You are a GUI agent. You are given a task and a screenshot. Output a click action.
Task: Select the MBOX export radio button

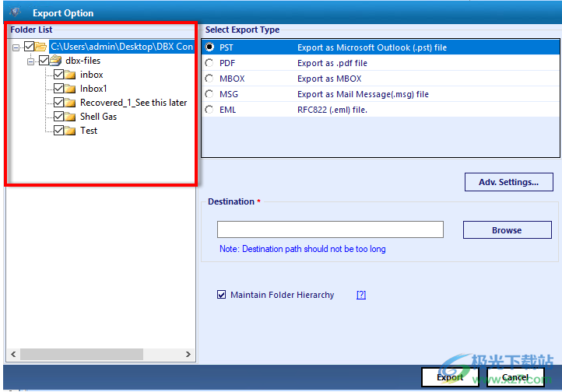click(x=209, y=78)
